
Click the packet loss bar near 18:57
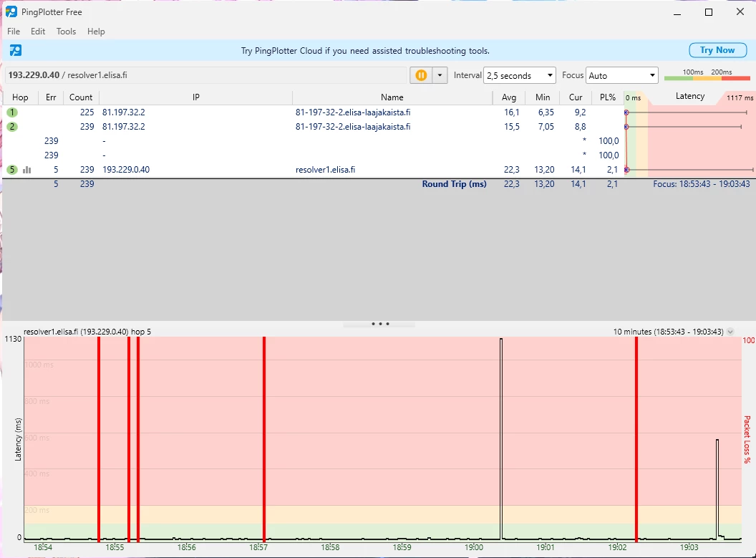click(264, 439)
